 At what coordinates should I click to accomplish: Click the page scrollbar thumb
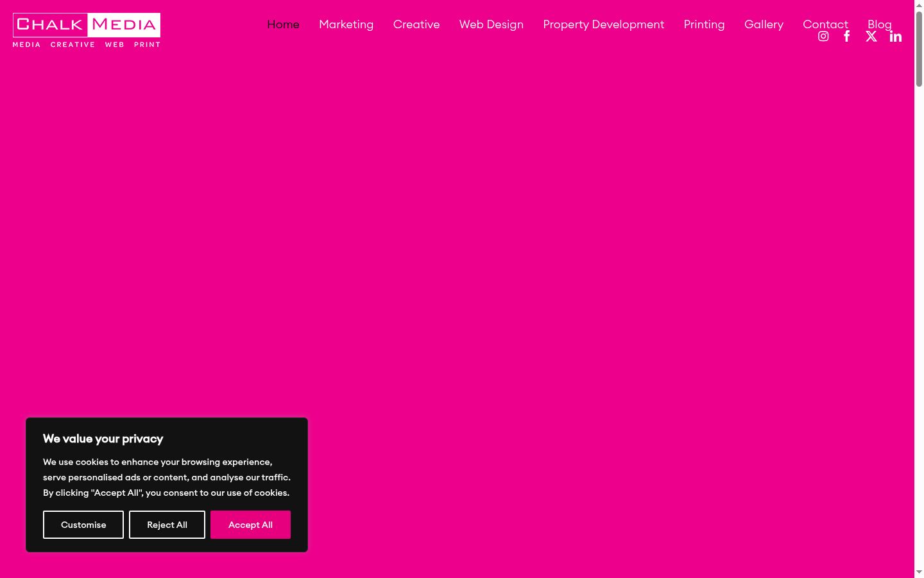pos(919,49)
